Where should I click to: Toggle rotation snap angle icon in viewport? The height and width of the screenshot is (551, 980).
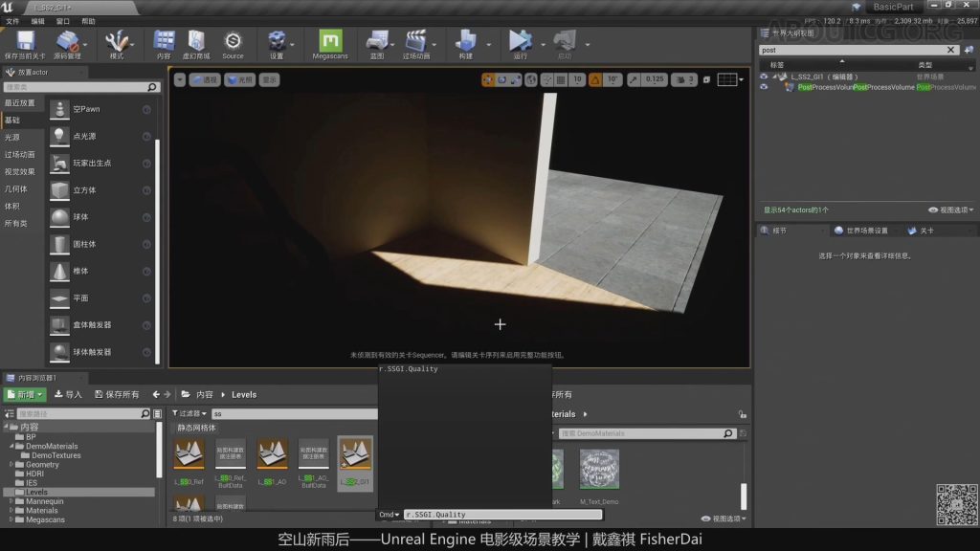point(593,80)
